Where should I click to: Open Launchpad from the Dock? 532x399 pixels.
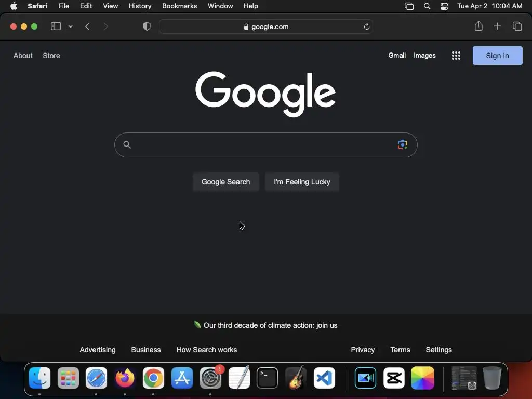[x=68, y=378]
